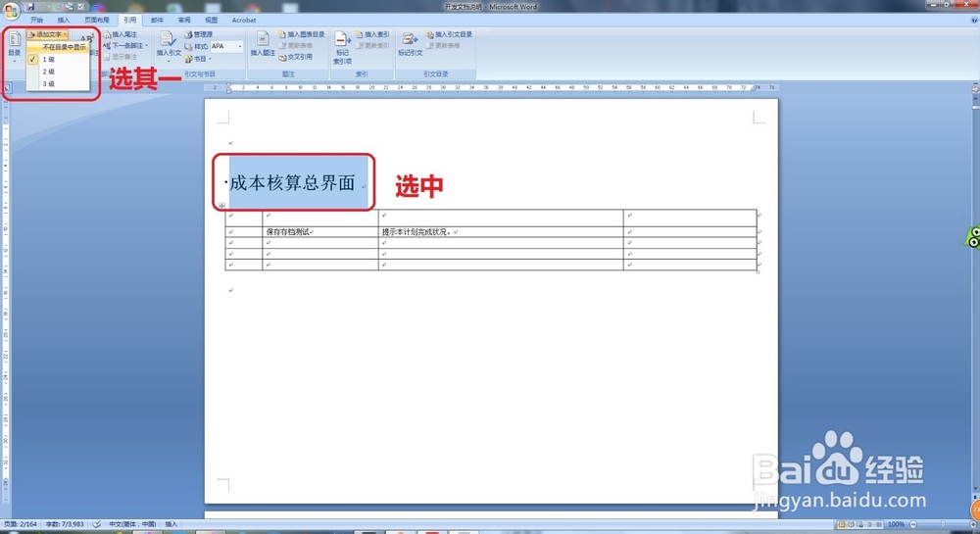Click the round Office button
The image size is (980, 534).
coord(10,11)
